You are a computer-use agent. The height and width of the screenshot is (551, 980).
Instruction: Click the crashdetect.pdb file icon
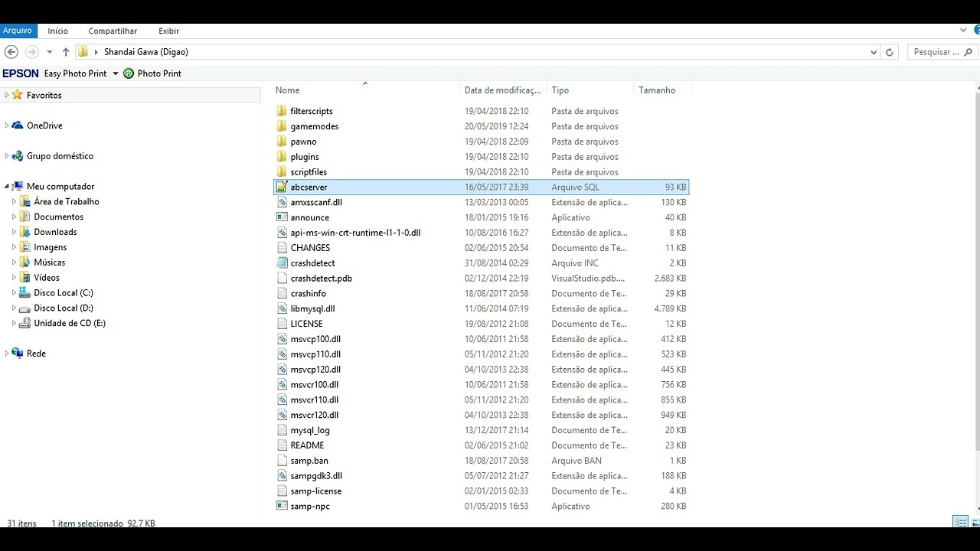coord(282,279)
